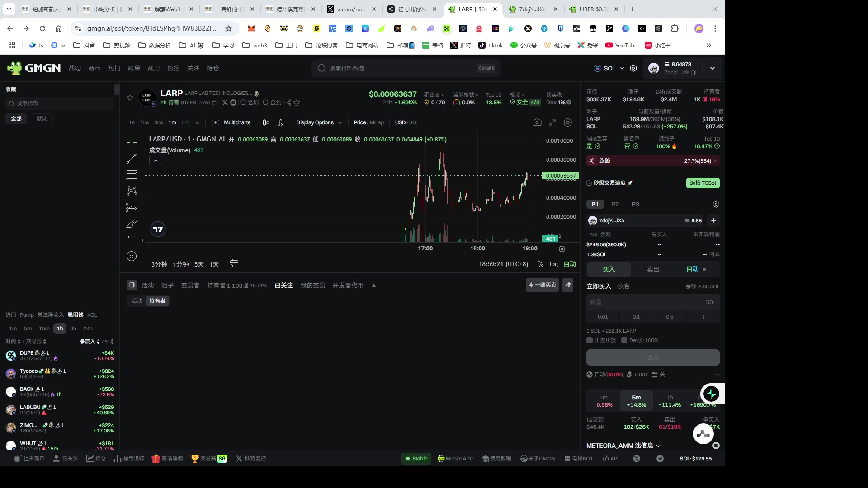
Task: Switch to the 交易者 tab
Action: click(x=190, y=286)
